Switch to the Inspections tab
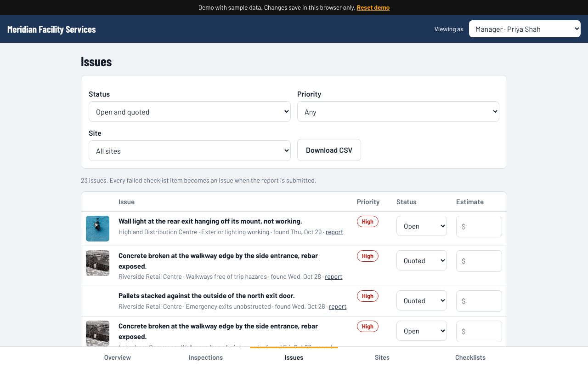 point(206,357)
